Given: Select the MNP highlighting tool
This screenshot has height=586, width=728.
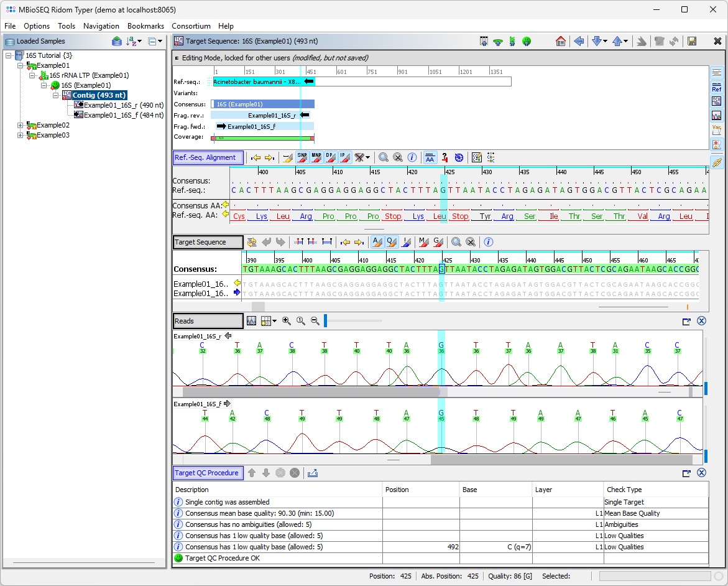Looking at the screenshot, I should [x=317, y=157].
